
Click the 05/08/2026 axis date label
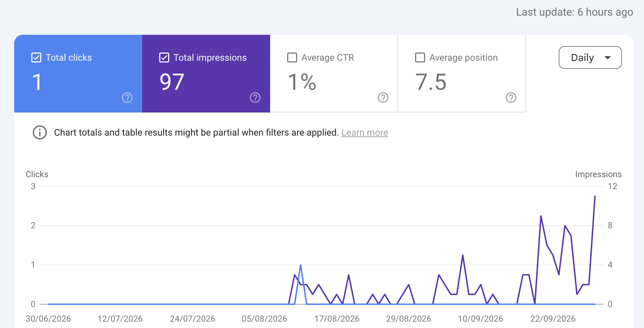point(264,319)
